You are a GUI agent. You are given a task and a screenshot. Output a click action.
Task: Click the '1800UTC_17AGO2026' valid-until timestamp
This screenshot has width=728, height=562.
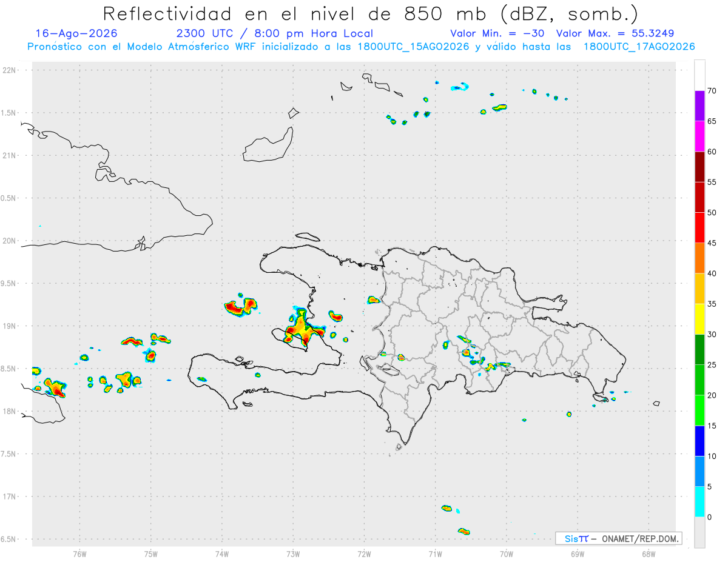(x=639, y=47)
